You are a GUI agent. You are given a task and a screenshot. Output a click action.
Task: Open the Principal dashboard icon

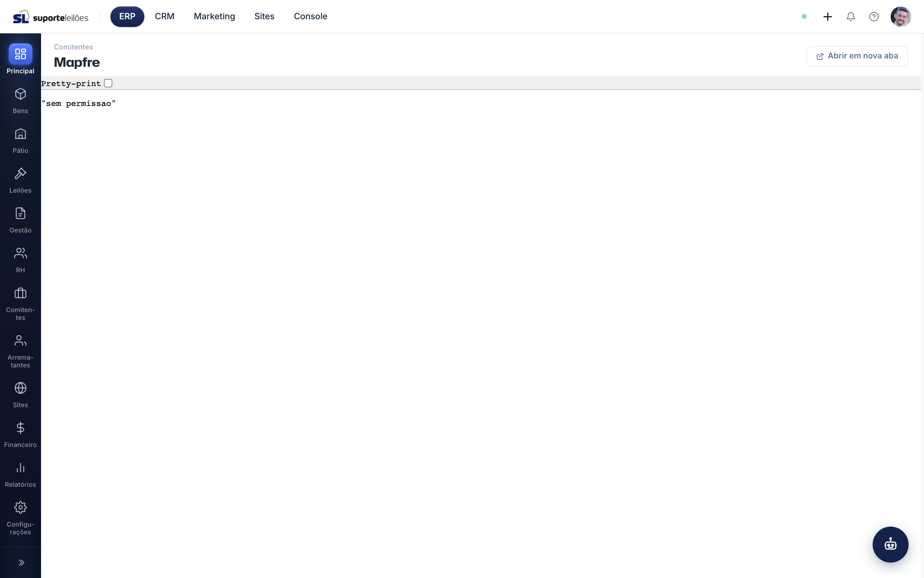pyautogui.click(x=20, y=54)
